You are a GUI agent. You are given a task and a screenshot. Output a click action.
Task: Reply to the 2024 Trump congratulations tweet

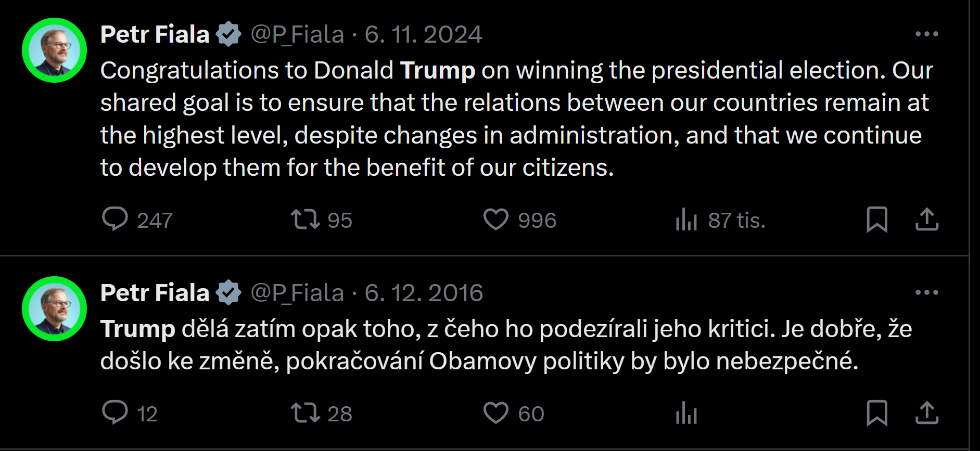point(115,219)
